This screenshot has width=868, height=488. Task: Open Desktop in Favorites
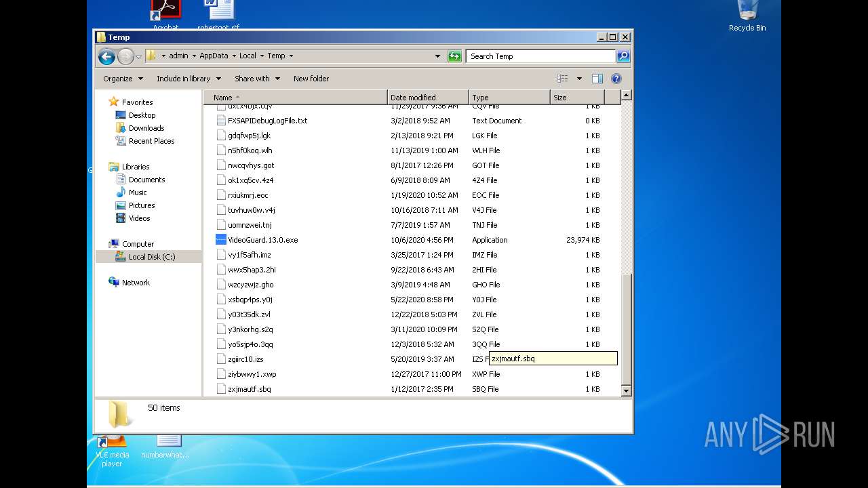coord(142,115)
